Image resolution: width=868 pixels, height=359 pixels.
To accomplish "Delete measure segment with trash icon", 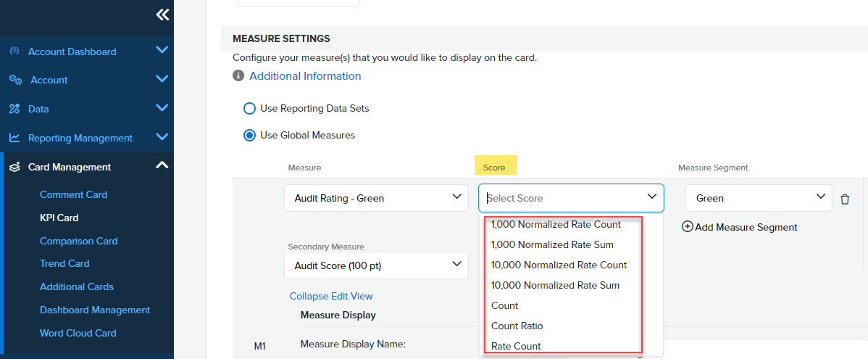I will (845, 199).
